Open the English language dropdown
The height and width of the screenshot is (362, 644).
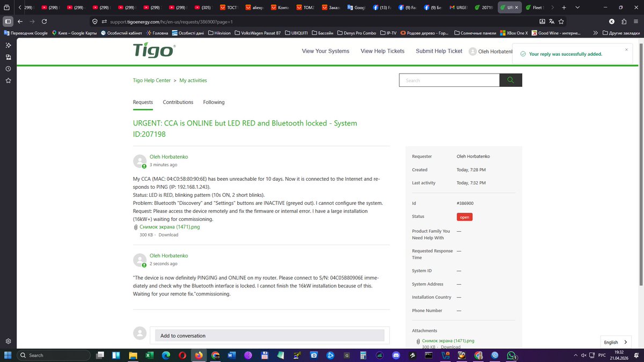coord(615,342)
